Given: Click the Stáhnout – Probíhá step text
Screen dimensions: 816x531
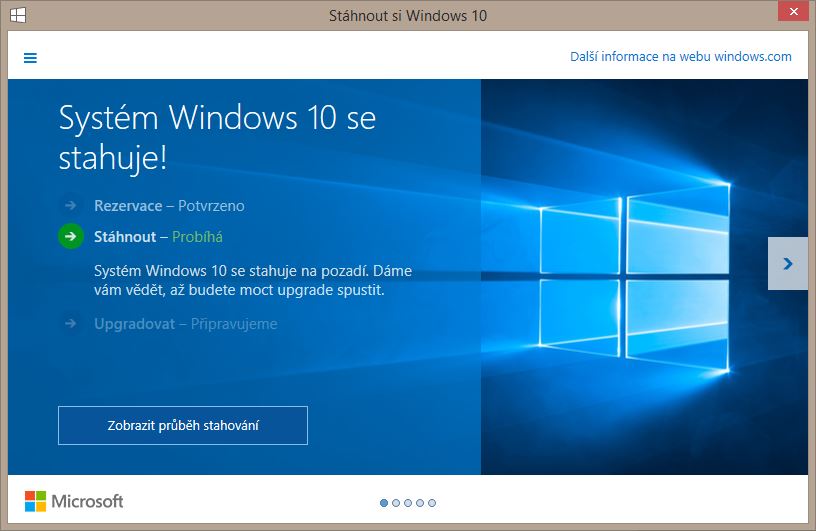Looking at the screenshot, I should point(158,237).
